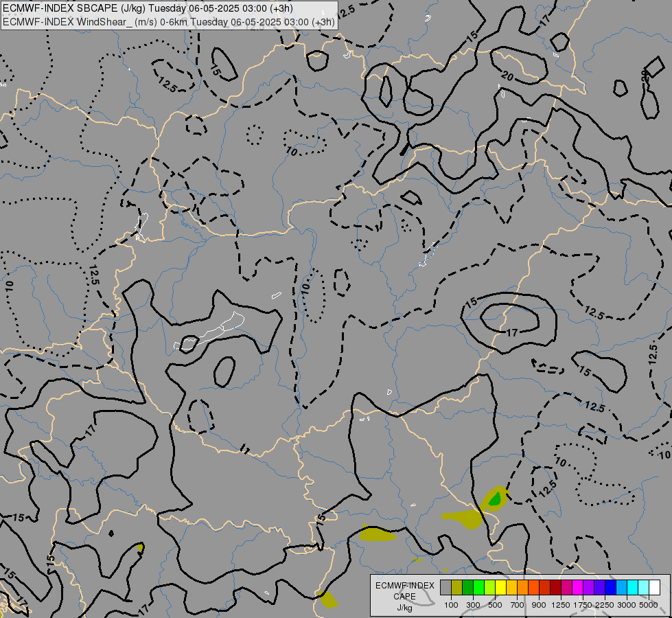Click the cyan CAPE swatch above 3000
This screenshot has height=618, width=672.
633,587
